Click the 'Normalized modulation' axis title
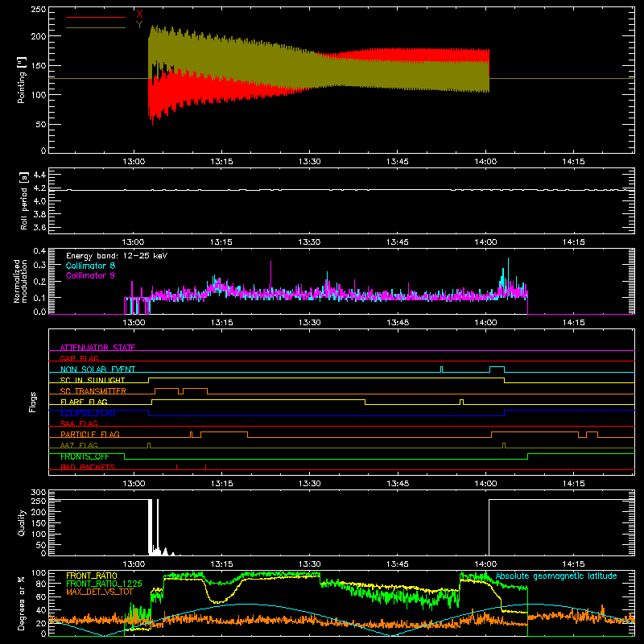The image size is (644, 644). [x=19, y=281]
